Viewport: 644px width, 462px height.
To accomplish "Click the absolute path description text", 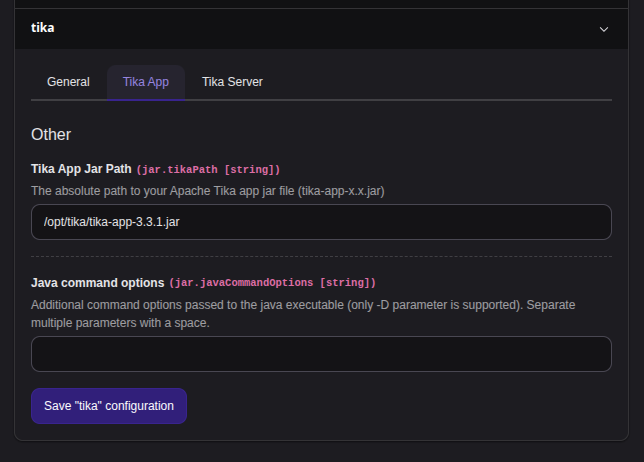I will click(208, 191).
